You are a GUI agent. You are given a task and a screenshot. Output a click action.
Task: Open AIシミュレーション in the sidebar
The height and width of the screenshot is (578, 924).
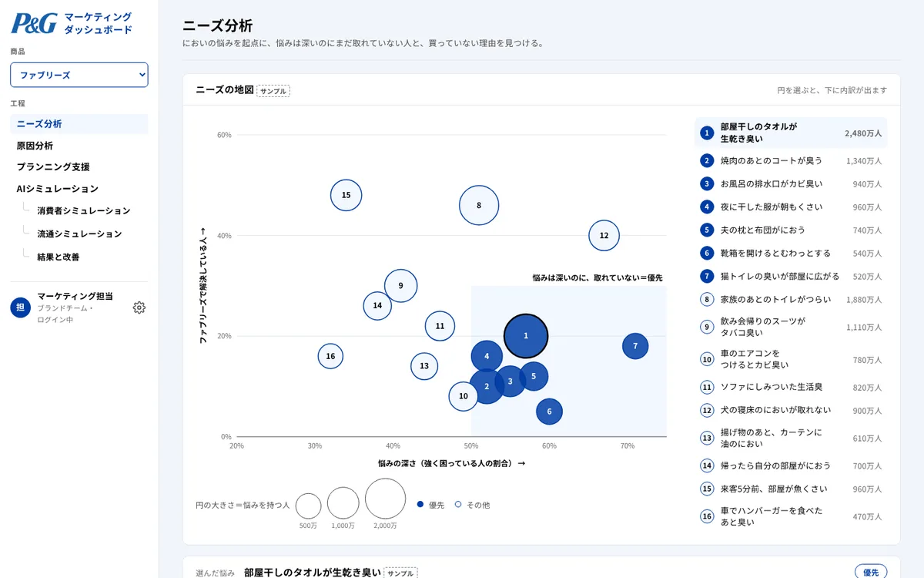pos(79,189)
